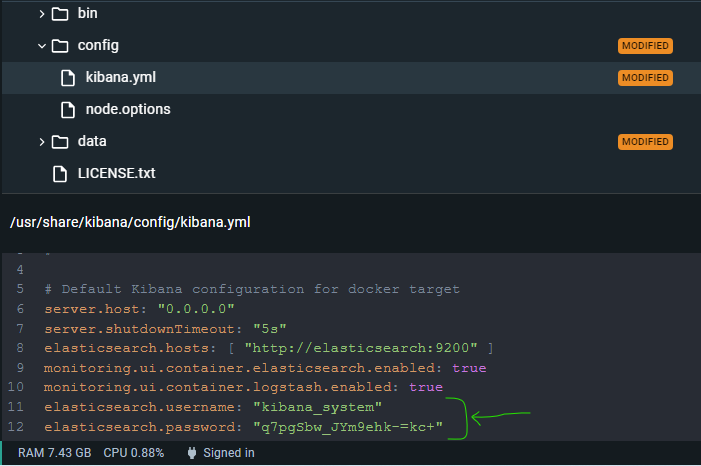The height and width of the screenshot is (466, 701).
Task: Click the password value string on line 12
Action: click(x=348, y=427)
